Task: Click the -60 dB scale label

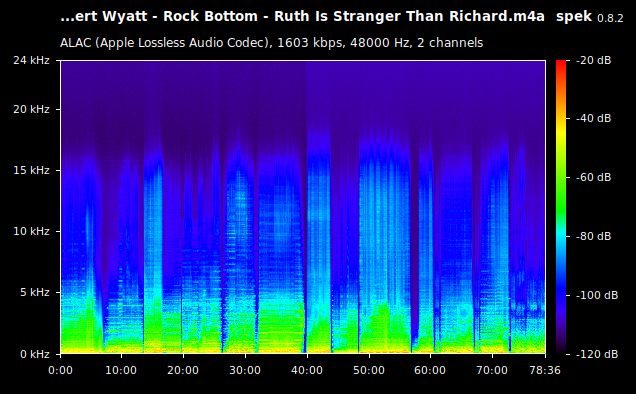Action: pyautogui.click(x=593, y=177)
